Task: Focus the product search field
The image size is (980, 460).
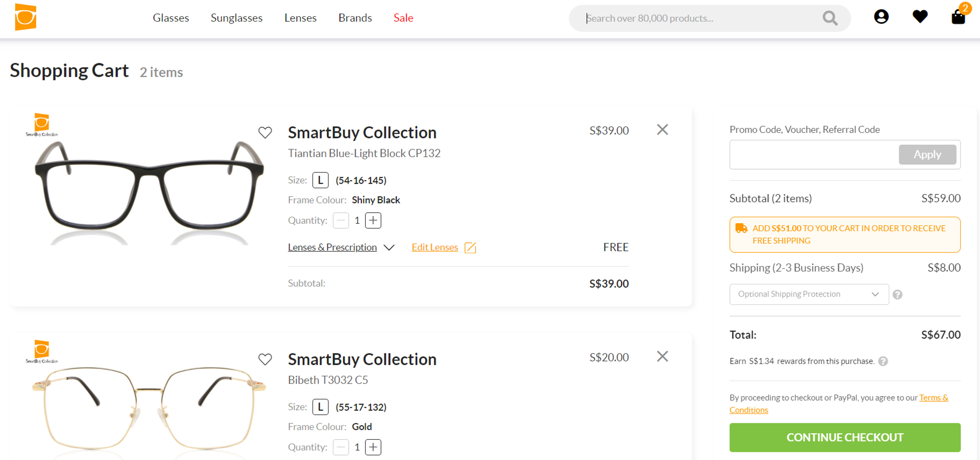Action: [702, 18]
